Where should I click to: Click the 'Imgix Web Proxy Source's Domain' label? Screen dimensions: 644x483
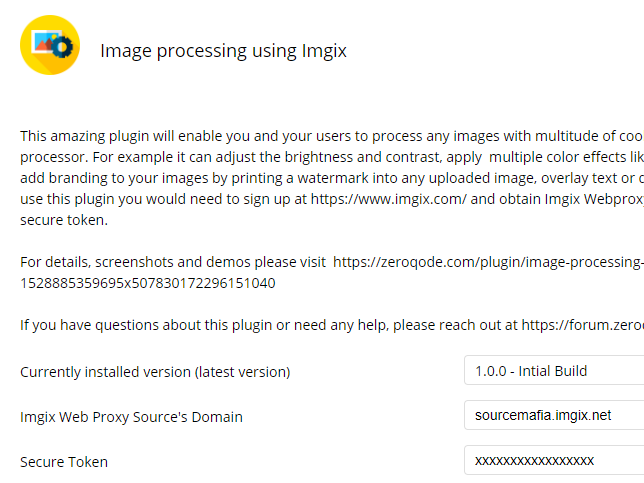[131, 417]
